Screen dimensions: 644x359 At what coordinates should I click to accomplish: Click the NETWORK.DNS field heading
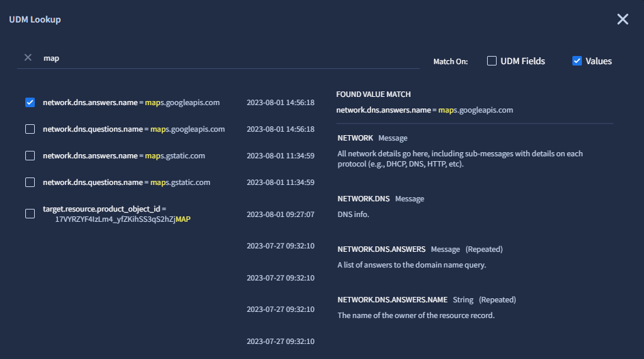coord(364,199)
